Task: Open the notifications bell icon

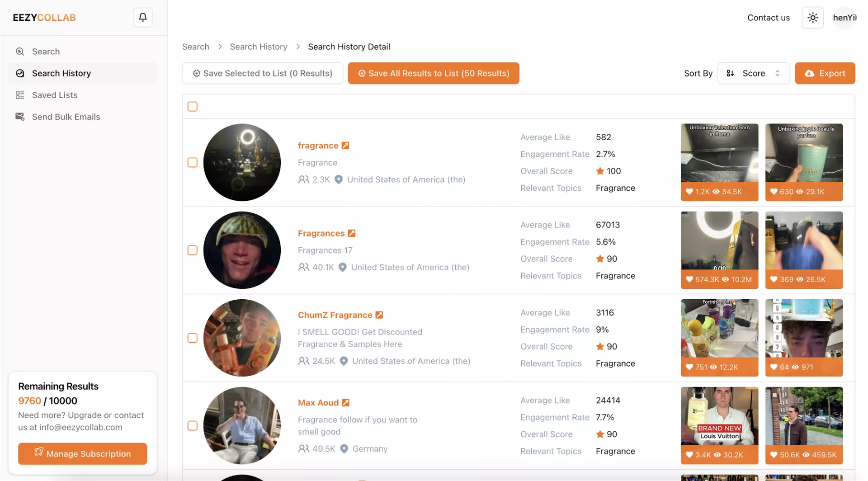Action: click(x=142, y=18)
